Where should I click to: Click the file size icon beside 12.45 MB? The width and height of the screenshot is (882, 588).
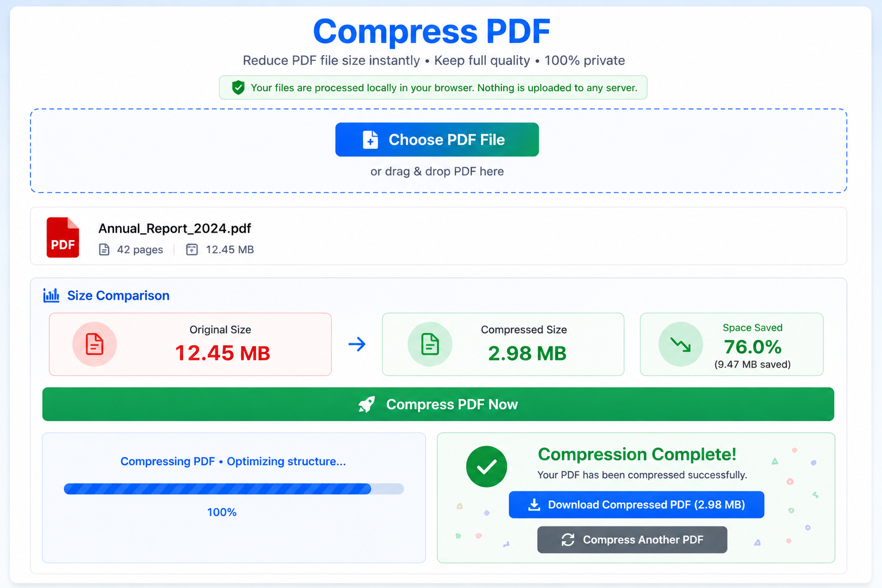(192, 249)
